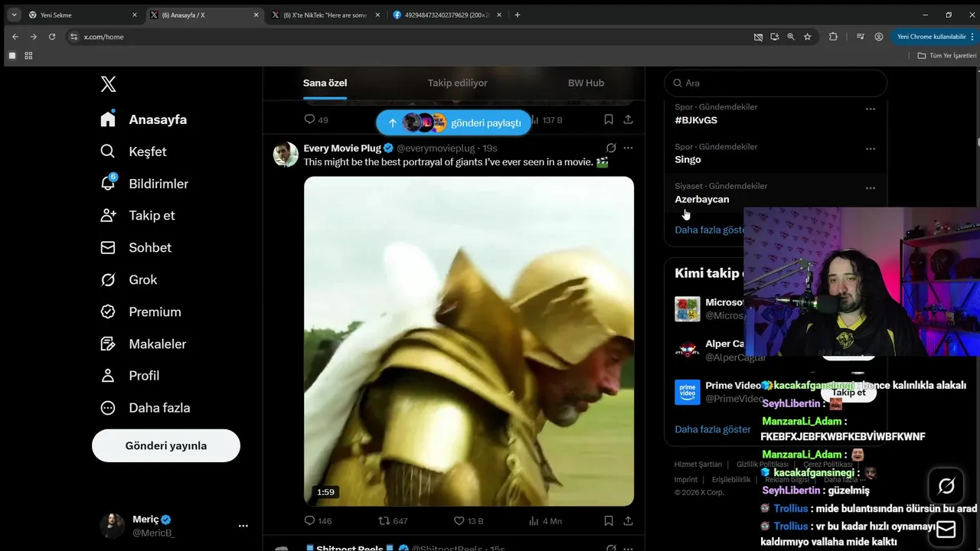Bookmark the Every Movie Plug post
980x551 pixels.
tap(609, 521)
